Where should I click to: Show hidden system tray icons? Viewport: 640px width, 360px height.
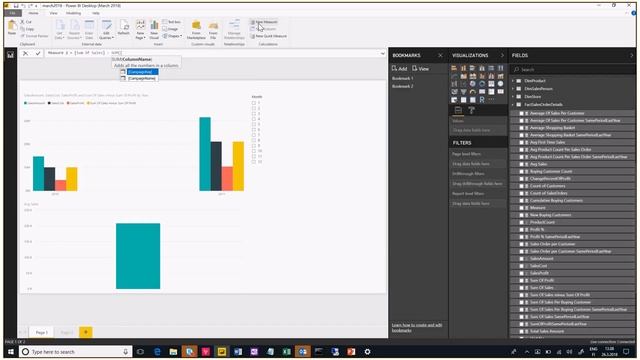coord(527,351)
